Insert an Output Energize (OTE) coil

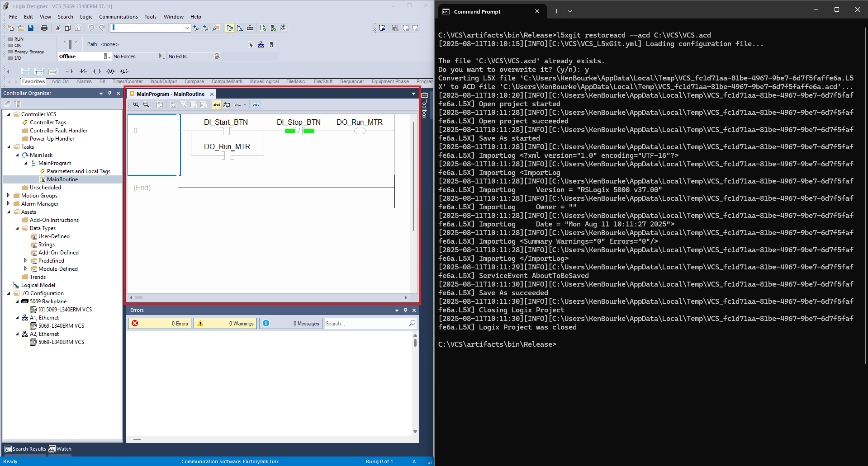97,71
